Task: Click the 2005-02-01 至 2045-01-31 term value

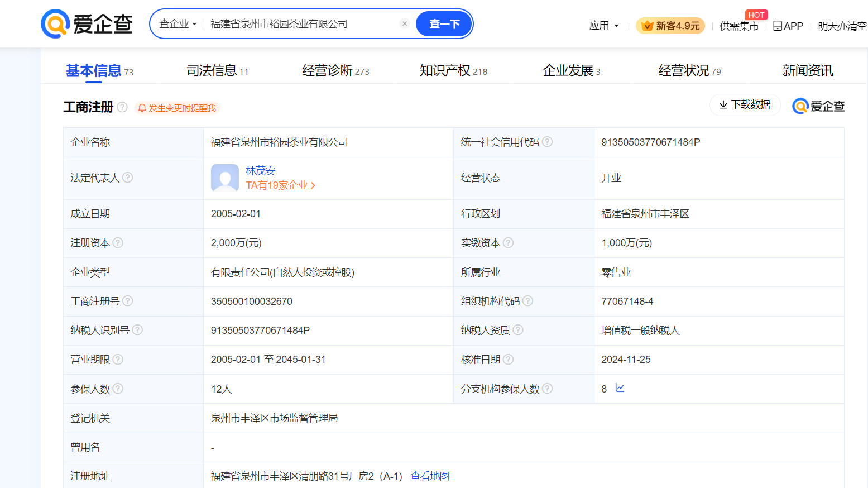Action: 268,360
